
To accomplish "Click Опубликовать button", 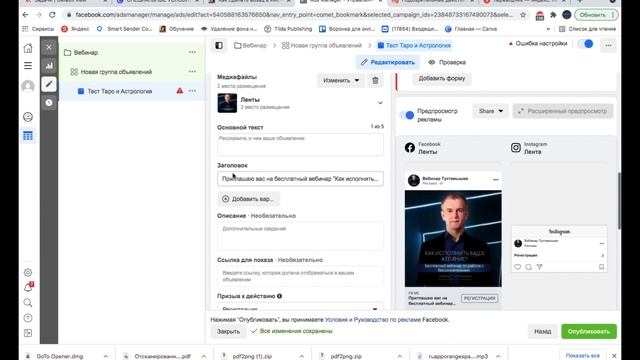I will coord(589,331).
